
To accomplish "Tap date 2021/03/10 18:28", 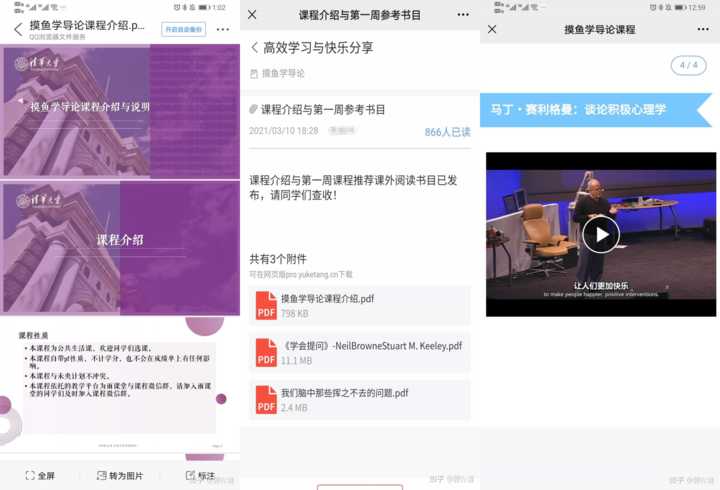I will pos(283,131).
